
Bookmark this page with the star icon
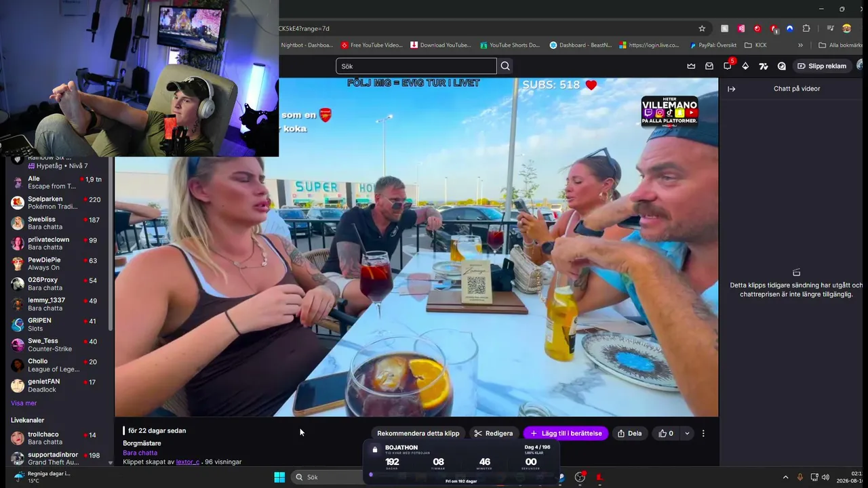click(x=702, y=28)
